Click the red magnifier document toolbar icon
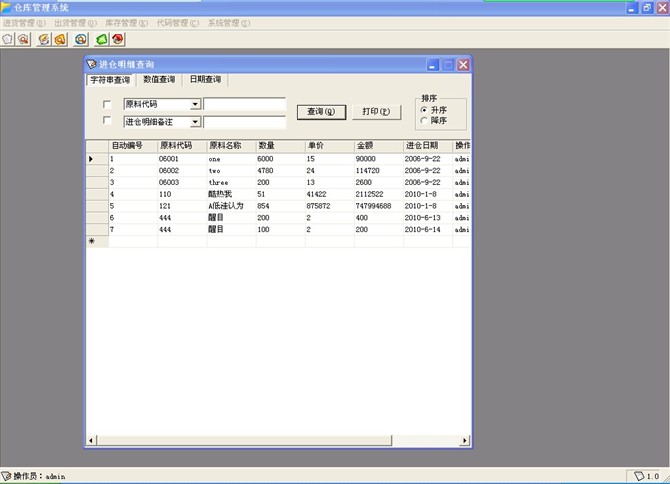Image resolution: width=670 pixels, height=484 pixels. (24, 39)
